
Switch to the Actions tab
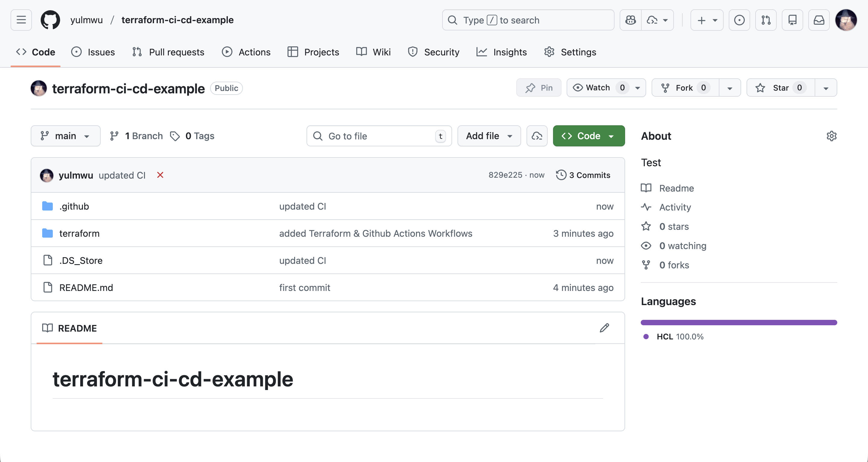[246, 52]
